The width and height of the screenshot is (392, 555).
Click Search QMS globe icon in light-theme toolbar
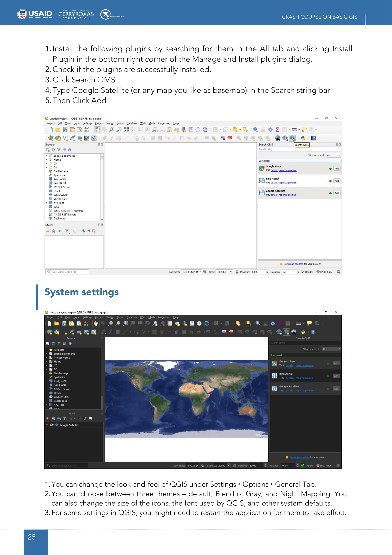292,138
